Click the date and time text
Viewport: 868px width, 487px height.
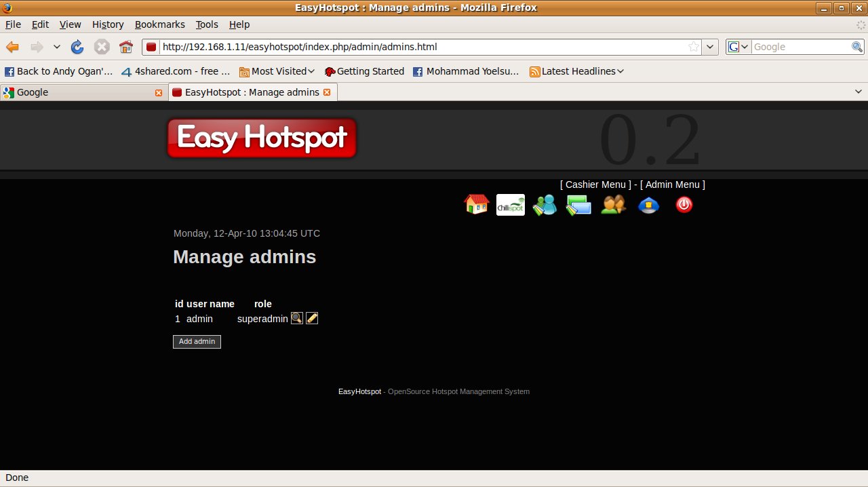(x=247, y=233)
